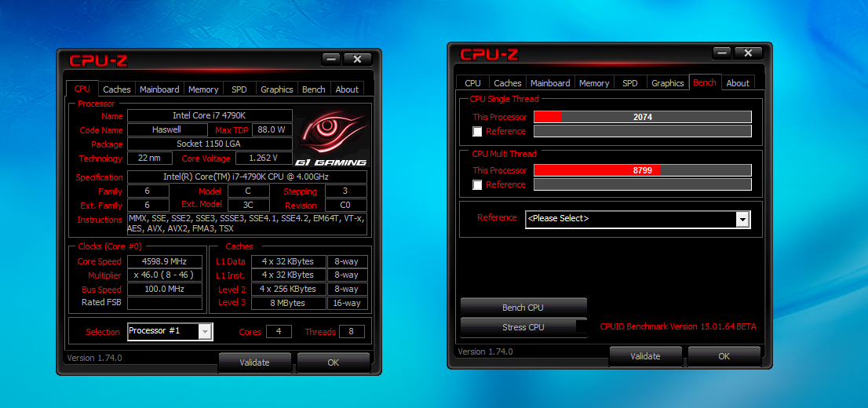Click the Instructions list starting with MMX, SSE
Screen dimensions: 868x408
(x=247, y=224)
